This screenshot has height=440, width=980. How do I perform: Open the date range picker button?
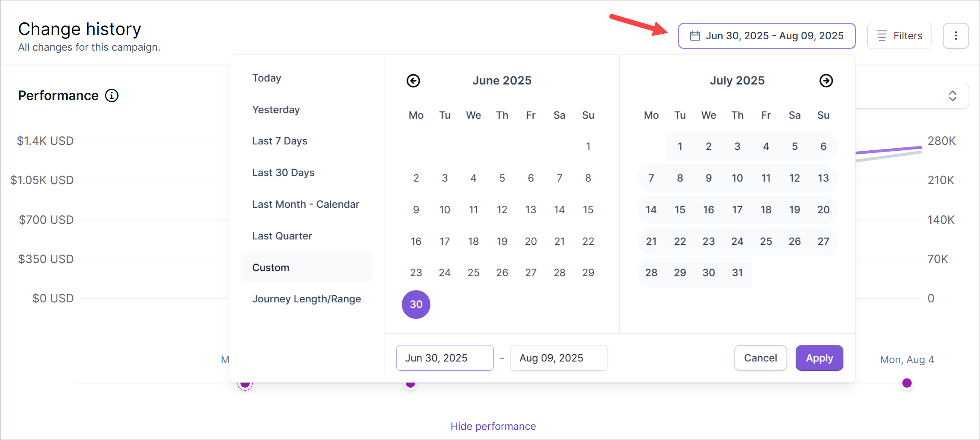766,36
